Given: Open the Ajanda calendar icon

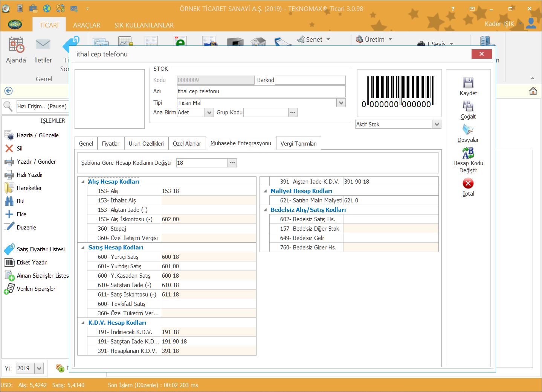Looking at the screenshot, I should (16, 45).
